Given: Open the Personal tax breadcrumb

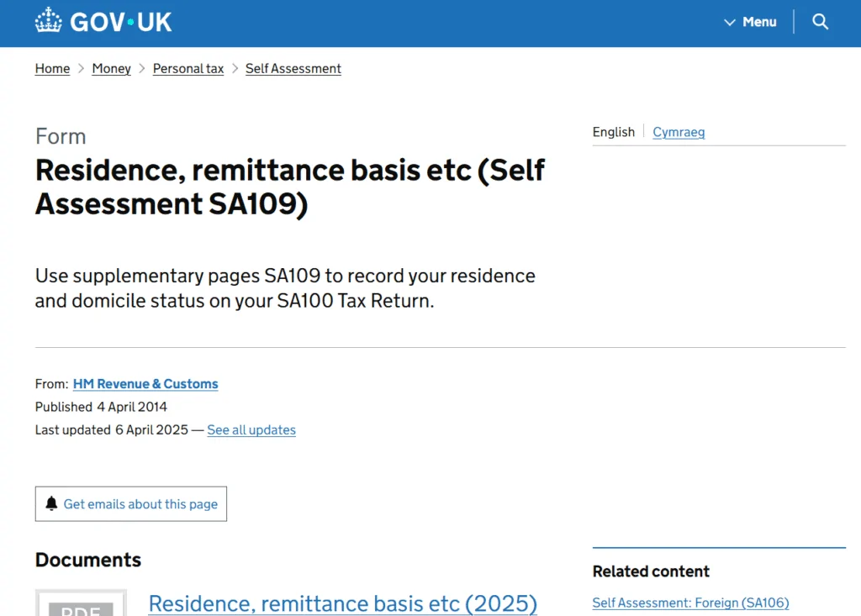Looking at the screenshot, I should pyautogui.click(x=188, y=69).
